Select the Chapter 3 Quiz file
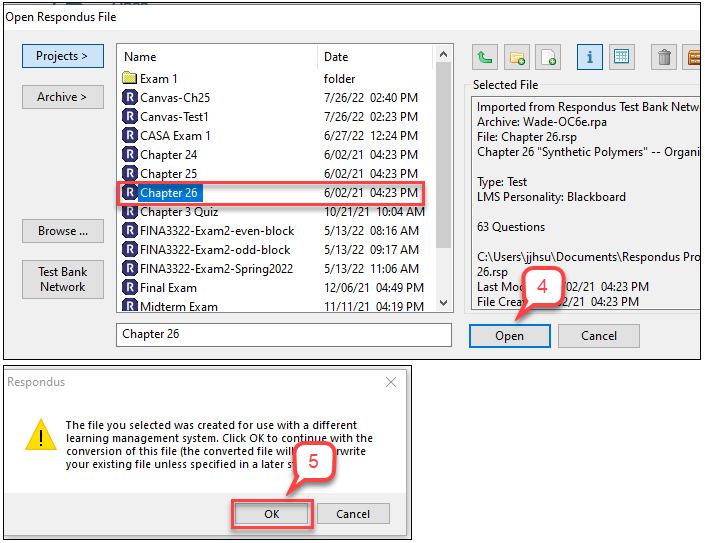This screenshot has height=543, width=705. tap(274, 212)
